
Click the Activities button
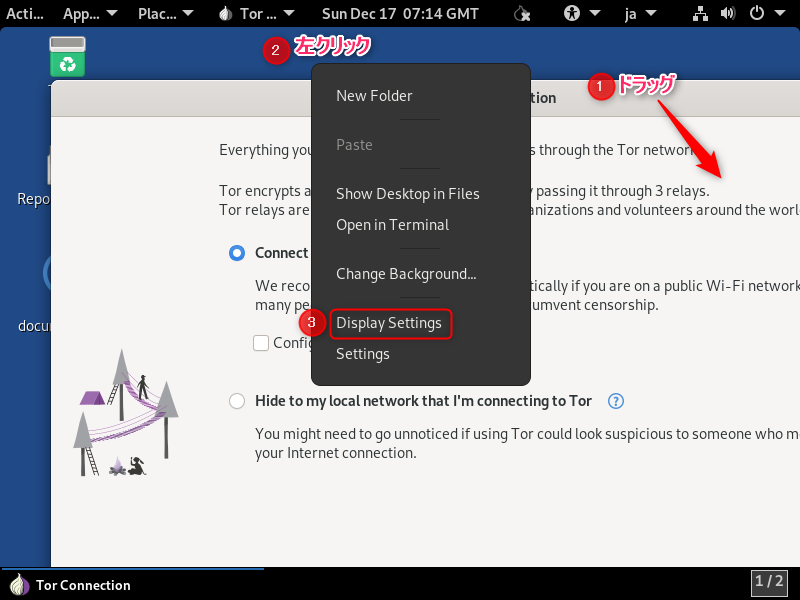tap(24, 13)
